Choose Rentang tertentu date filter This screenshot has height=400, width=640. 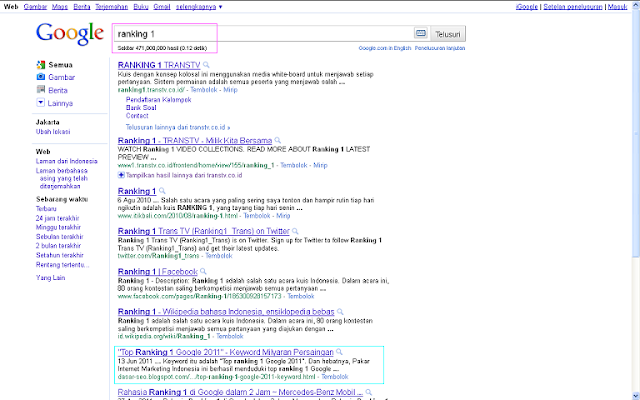coord(62,265)
